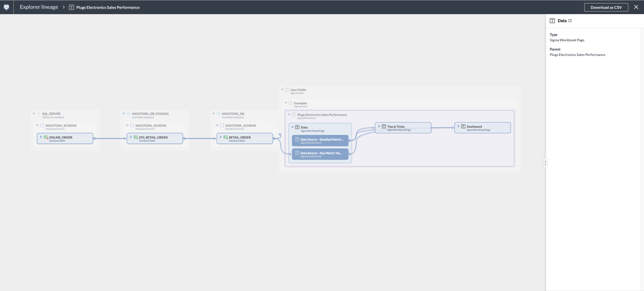Click the page type icon beside Data in side panel
The image size is (644, 291).
tap(552, 21)
